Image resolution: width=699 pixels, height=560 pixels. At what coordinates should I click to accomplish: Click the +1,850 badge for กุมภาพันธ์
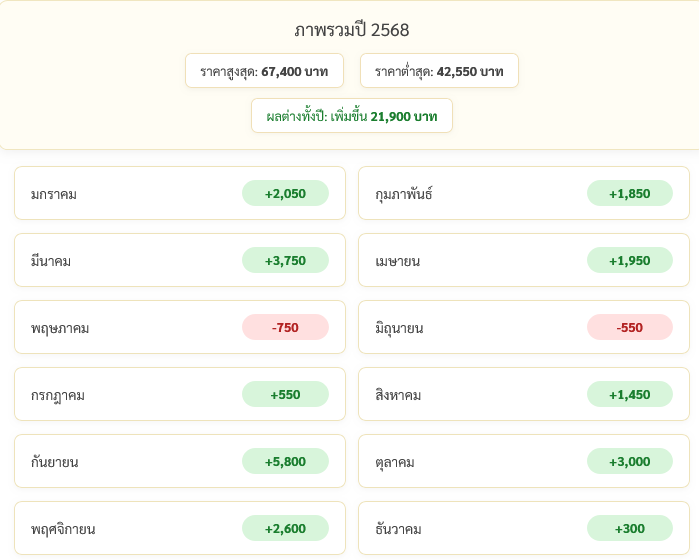click(x=629, y=194)
